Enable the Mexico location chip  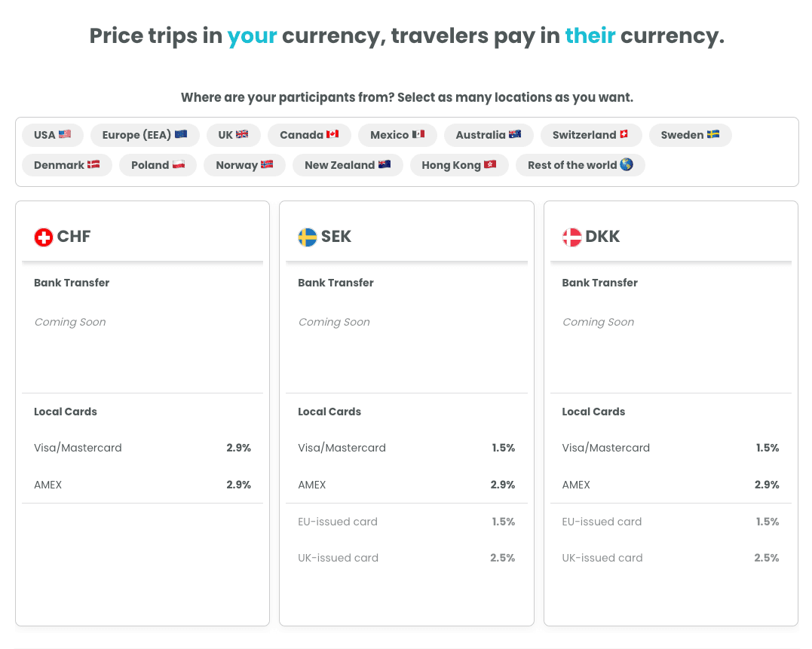(x=397, y=135)
